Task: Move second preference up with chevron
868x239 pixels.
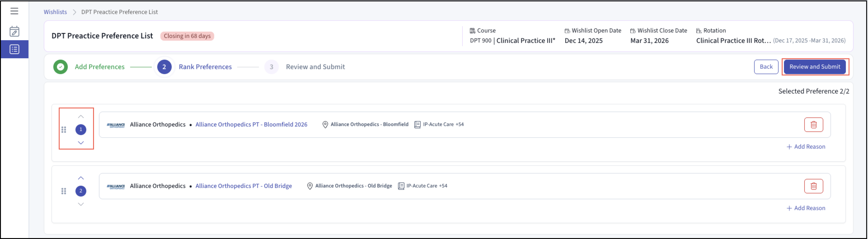Action: click(81, 178)
